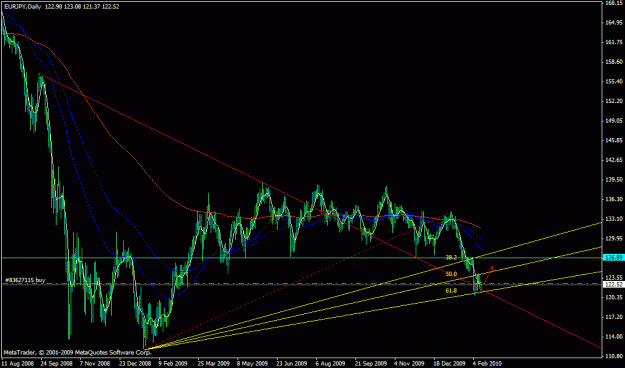Click the 50.0 Fibonacci fan label
625x368 pixels.
point(451,274)
